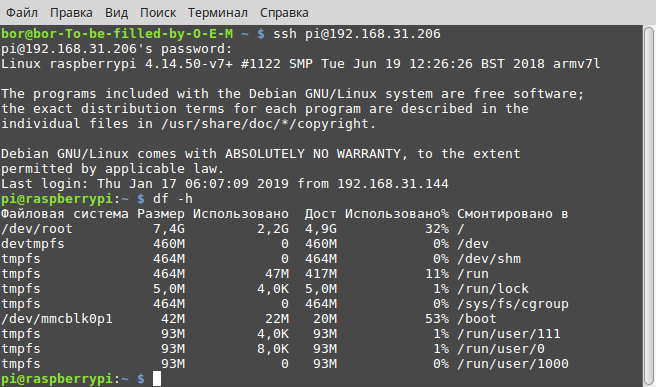Click the blinking cursor block at prompt

157,379
